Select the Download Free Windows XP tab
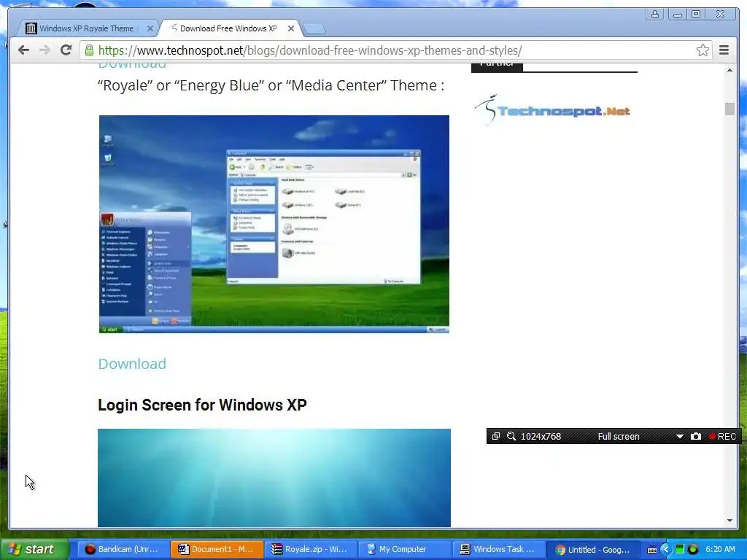The image size is (747, 560). (228, 28)
